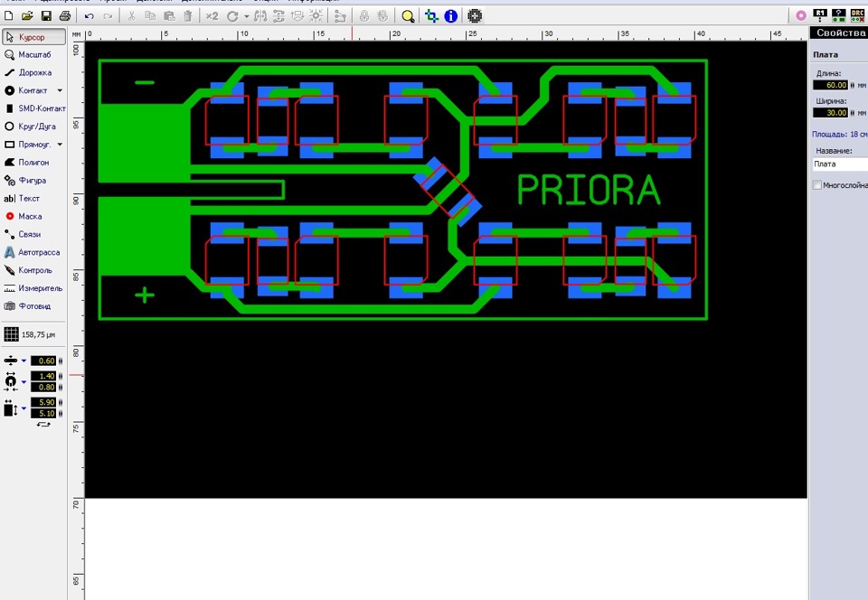Viewport: 868px width, 600px height.
Task: Mirror selection vertically
Action: coord(278,16)
